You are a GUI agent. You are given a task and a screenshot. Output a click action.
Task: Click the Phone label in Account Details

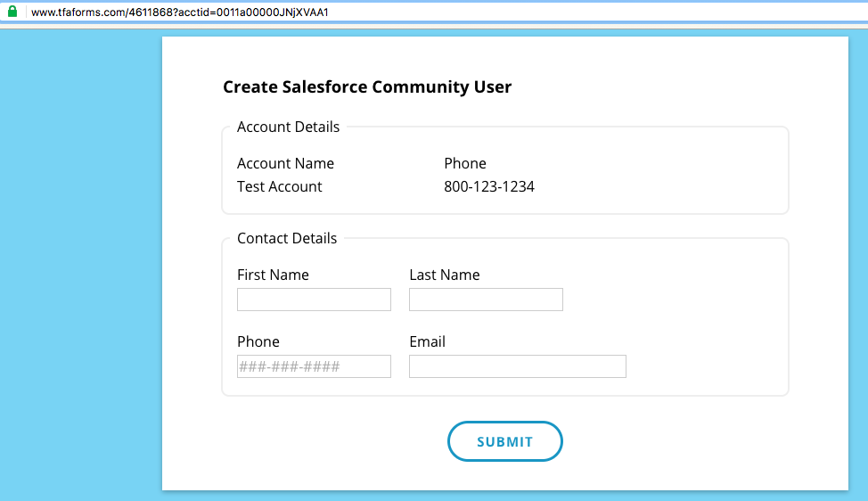[x=465, y=163]
